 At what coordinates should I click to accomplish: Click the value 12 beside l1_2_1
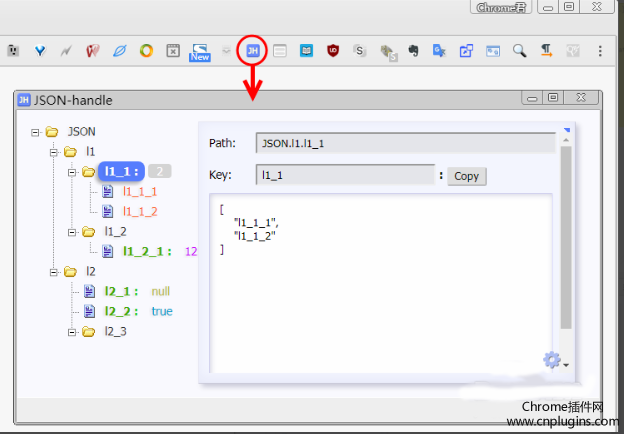pos(191,251)
